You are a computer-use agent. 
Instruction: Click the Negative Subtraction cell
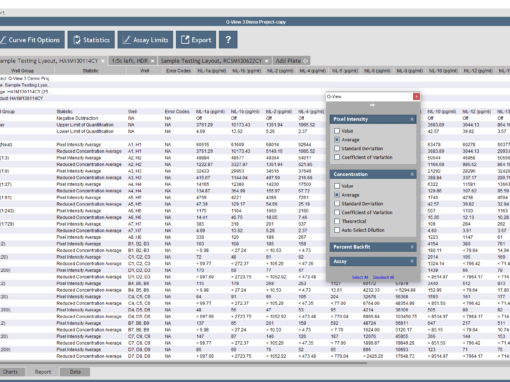tap(77, 118)
